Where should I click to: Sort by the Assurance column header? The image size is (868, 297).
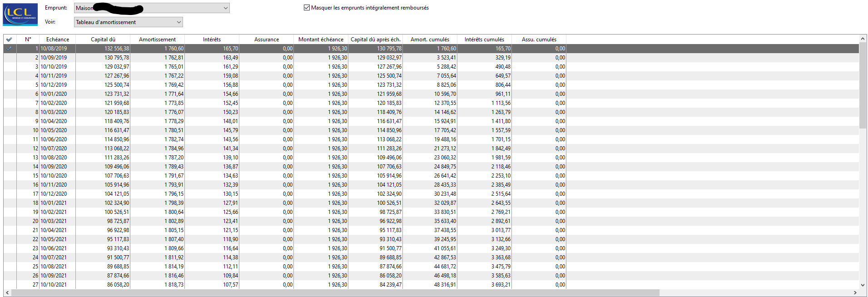click(267, 40)
